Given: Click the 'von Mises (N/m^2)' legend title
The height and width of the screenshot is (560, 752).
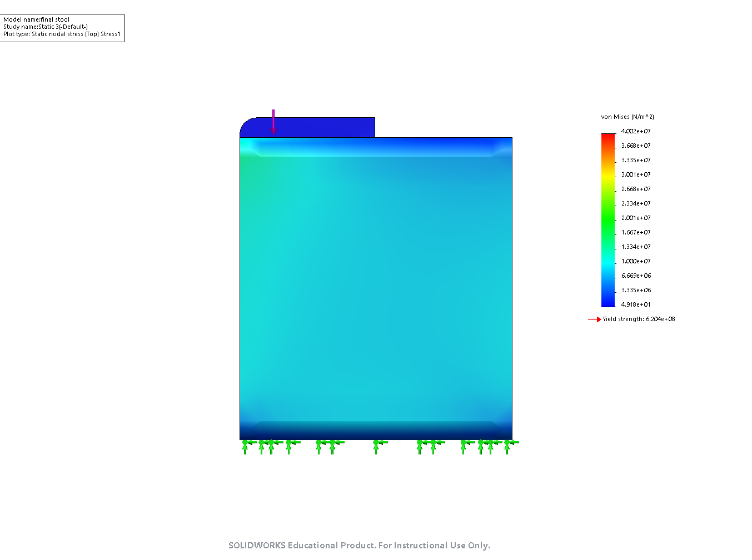Looking at the screenshot, I should click(628, 117).
